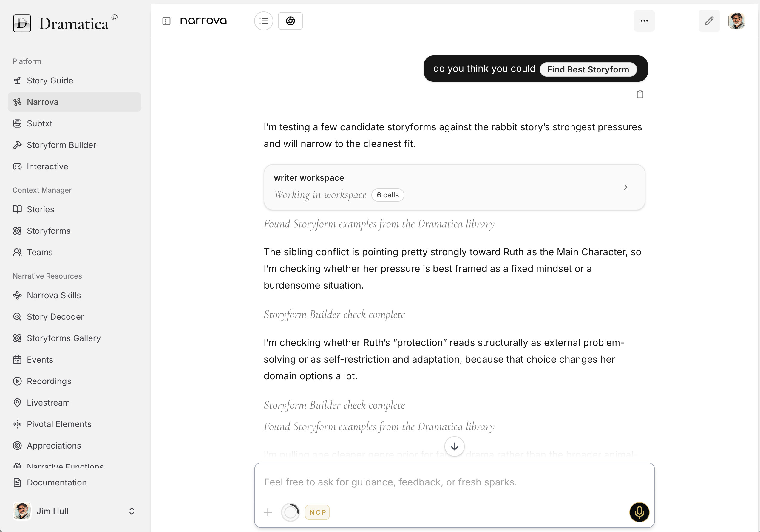Start voice input with microphone button

click(x=639, y=512)
